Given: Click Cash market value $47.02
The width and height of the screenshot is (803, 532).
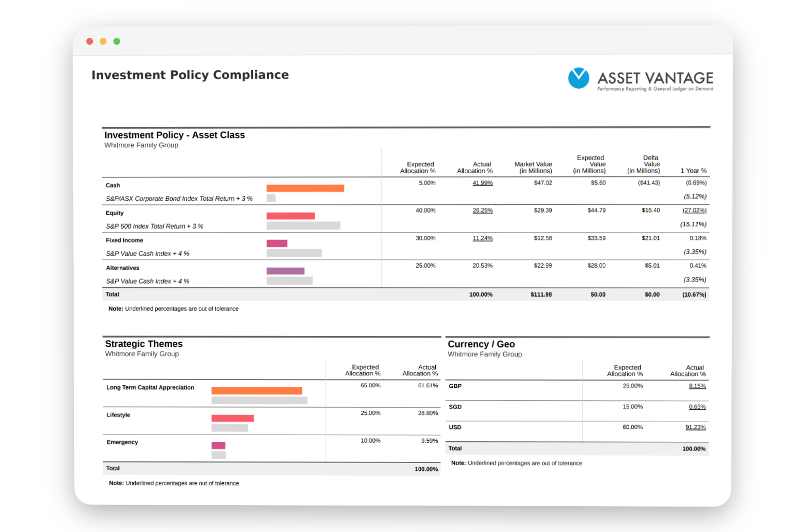Looking at the screenshot, I should click(543, 183).
